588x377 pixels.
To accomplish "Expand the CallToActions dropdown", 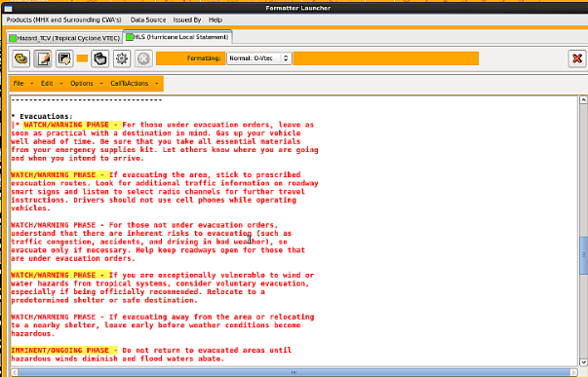I will pos(135,83).
